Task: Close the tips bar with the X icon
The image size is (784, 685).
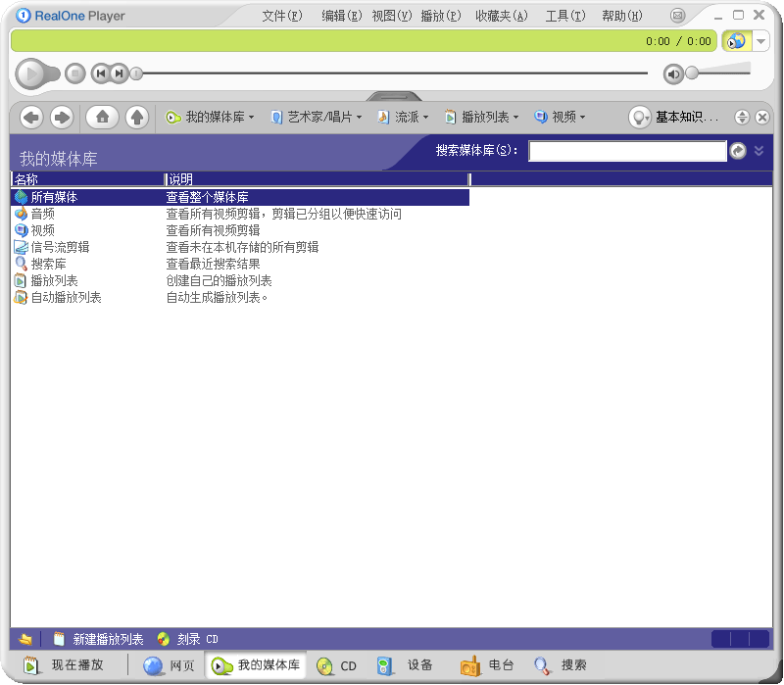Action: pos(762,118)
